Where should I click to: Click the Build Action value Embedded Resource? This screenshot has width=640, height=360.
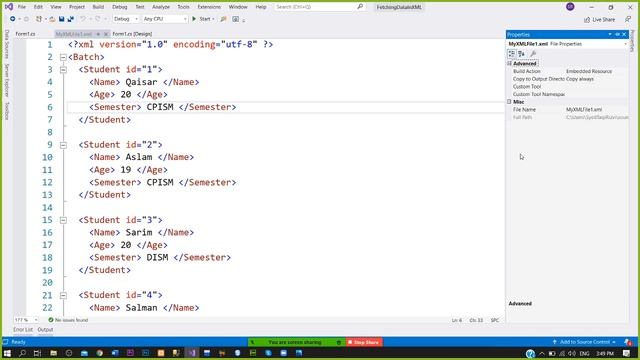click(589, 71)
